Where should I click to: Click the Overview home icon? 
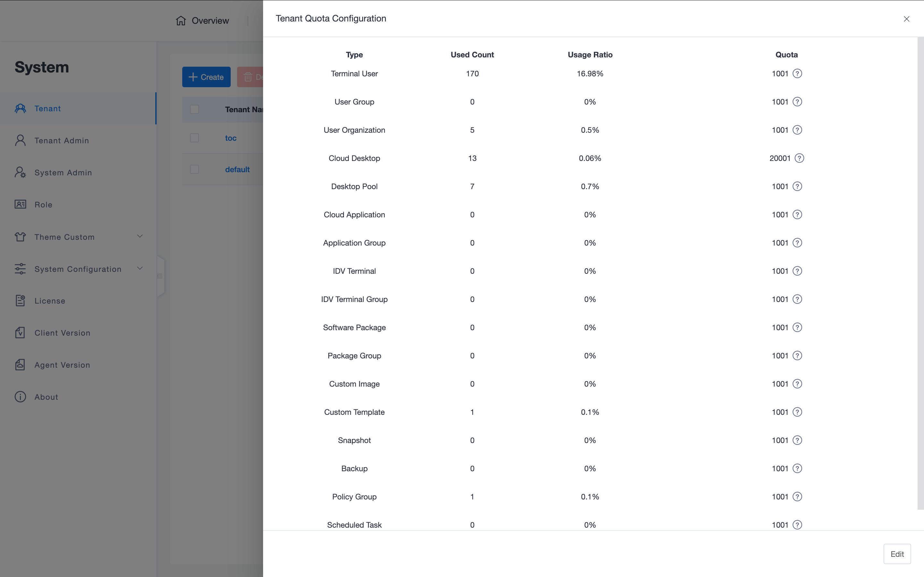(x=181, y=21)
